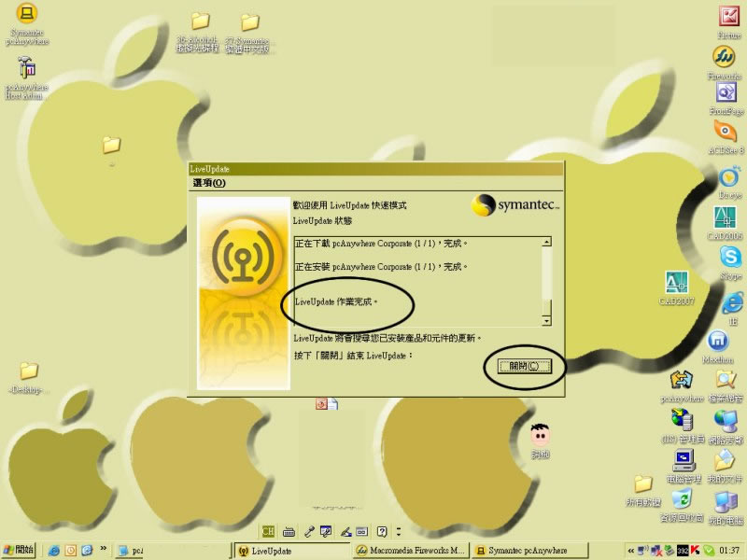Open the pcAnywhere arrows icon near Maxthon
The height and width of the screenshot is (560, 747).
pos(682,385)
